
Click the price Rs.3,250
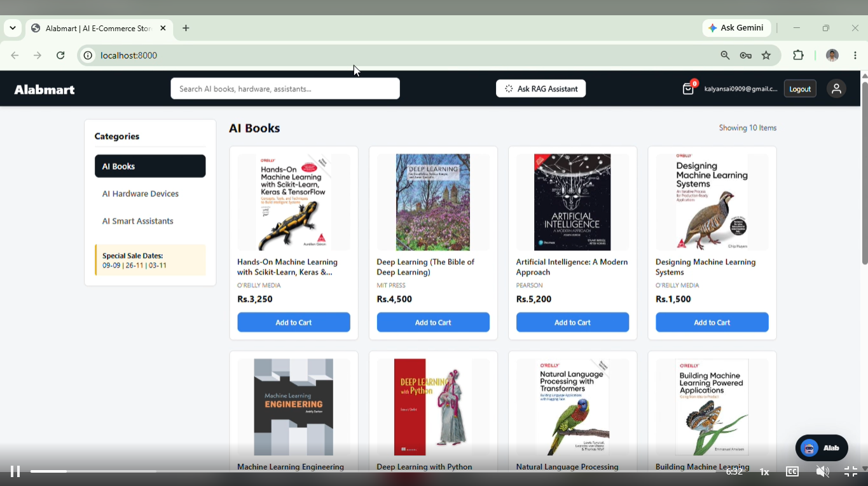(255, 299)
